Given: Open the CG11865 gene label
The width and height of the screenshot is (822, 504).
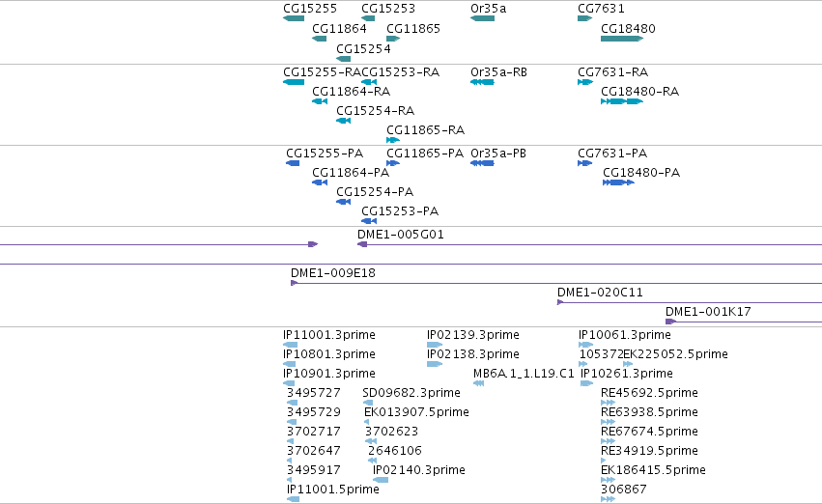Looking at the screenshot, I should click(413, 28).
